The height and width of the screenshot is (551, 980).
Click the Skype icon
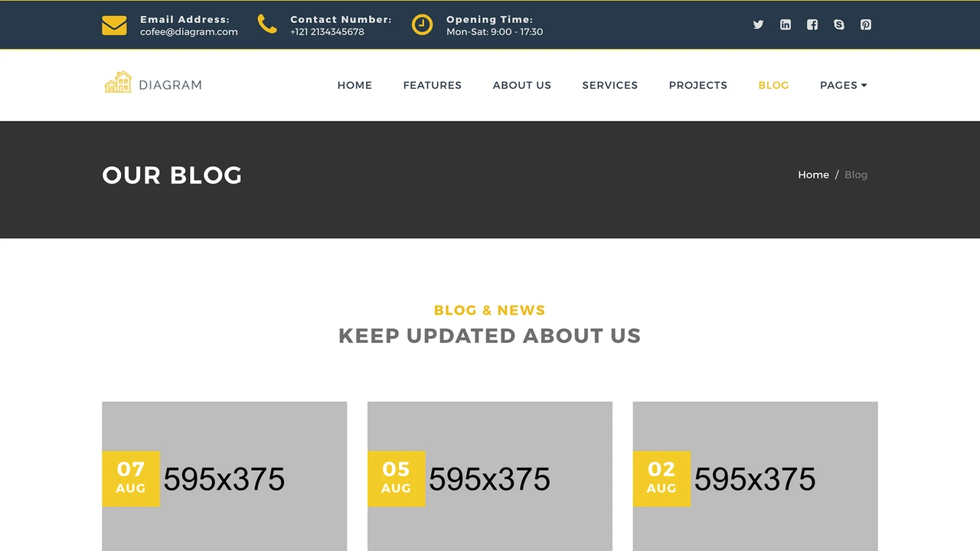click(x=839, y=24)
